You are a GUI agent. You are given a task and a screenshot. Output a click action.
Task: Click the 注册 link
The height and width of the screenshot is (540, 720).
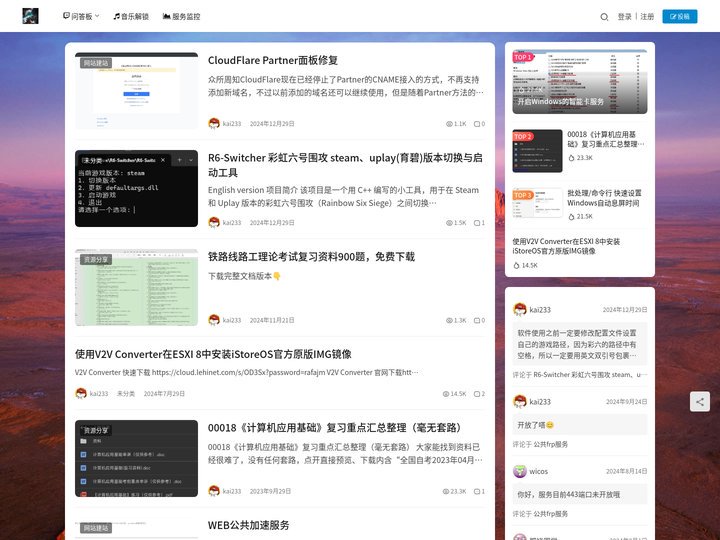pos(647,17)
